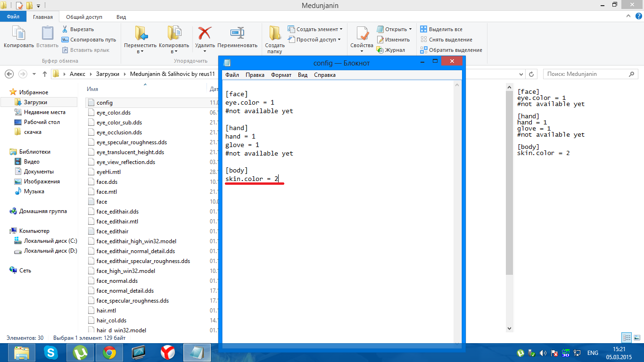Open the Delete (Удалить) options arrow
Image resolution: width=644 pixels, height=362 pixels.
click(x=205, y=51)
